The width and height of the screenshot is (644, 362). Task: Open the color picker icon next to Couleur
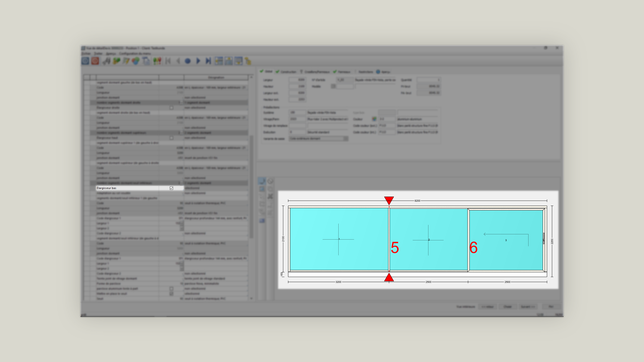coord(374,119)
